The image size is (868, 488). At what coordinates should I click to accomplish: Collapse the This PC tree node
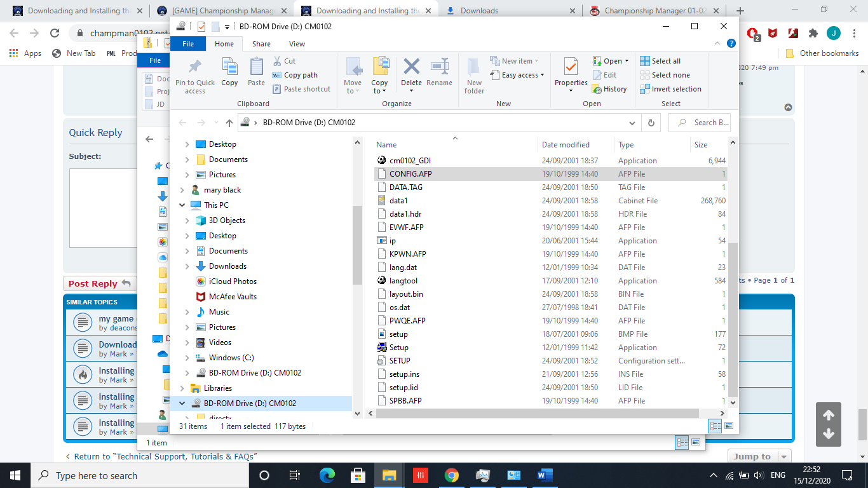click(x=182, y=205)
